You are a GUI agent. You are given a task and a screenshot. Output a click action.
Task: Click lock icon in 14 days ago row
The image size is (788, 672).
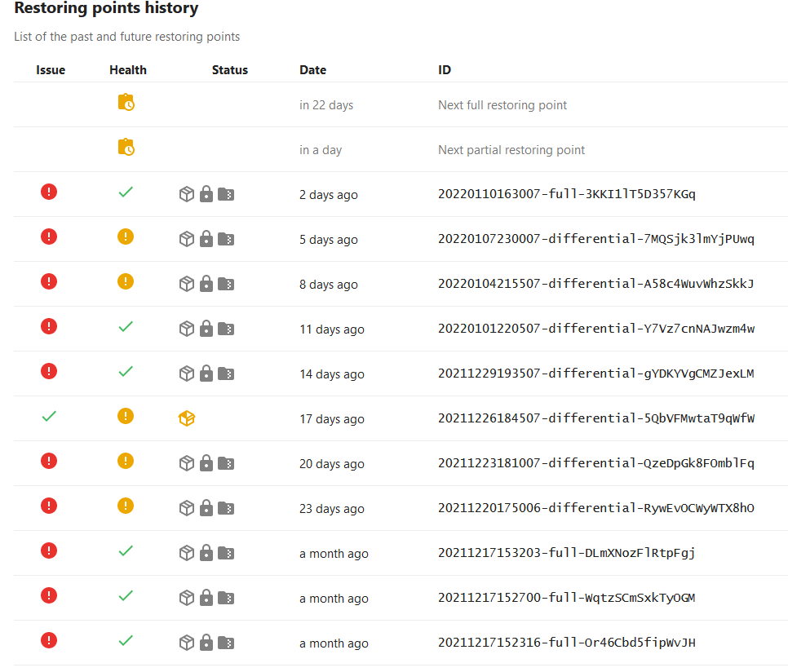click(206, 374)
